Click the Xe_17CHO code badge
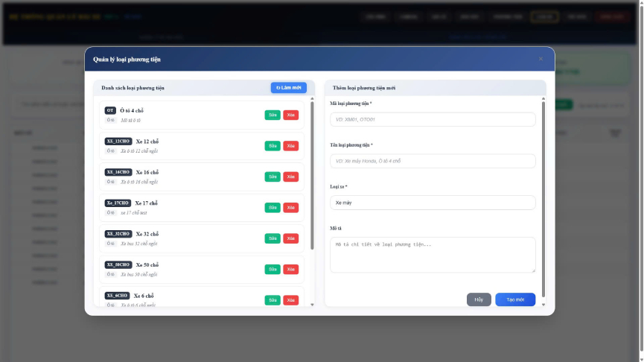This screenshot has width=644, height=362. click(118, 203)
